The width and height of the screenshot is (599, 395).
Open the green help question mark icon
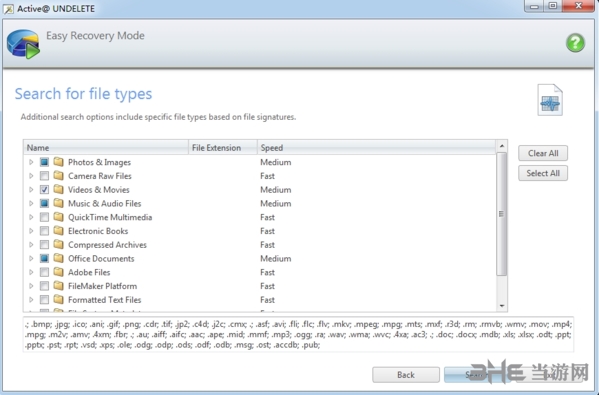click(575, 42)
